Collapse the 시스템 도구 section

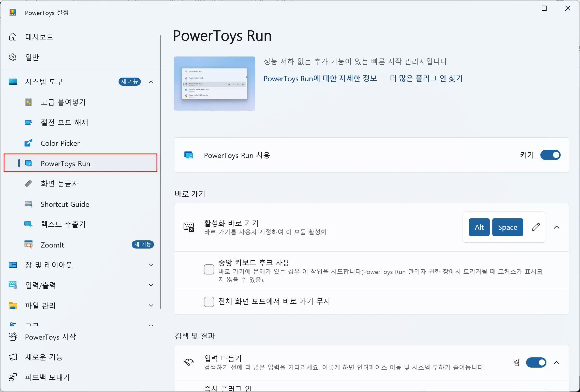pyautogui.click(x=151, y=82)
